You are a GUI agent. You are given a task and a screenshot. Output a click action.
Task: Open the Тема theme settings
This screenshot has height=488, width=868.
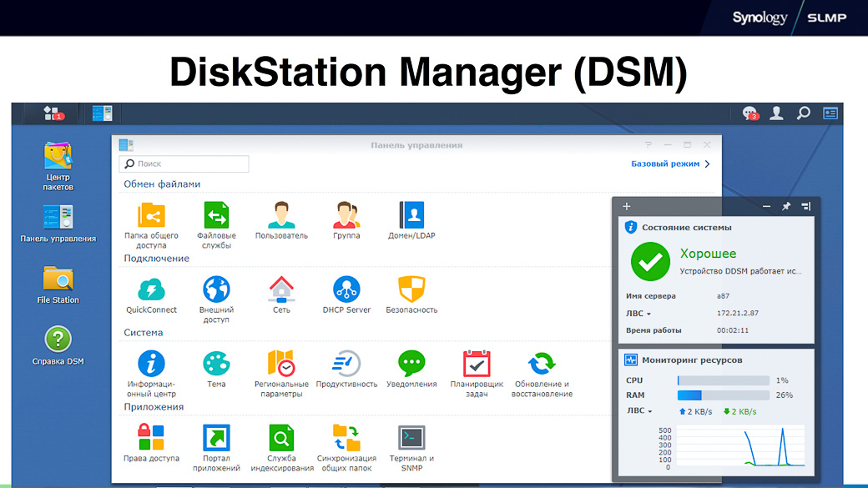click(216, 369)
